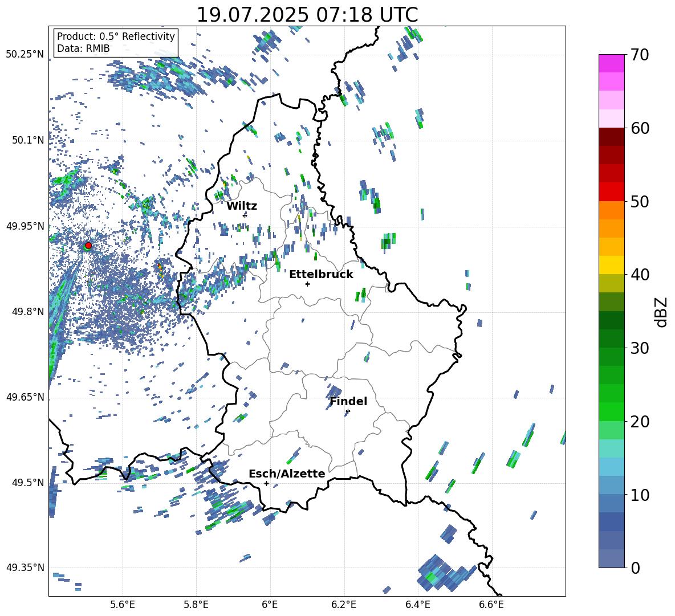Click the 5.8°E longitude label
The image size is (675, 616).
196,605
